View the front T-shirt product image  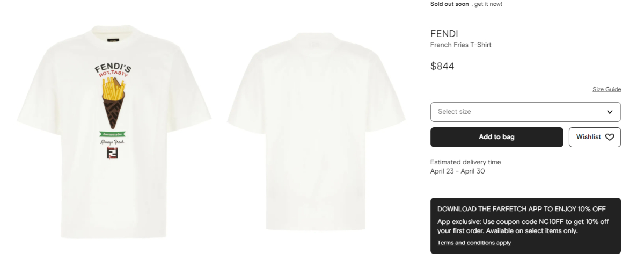(114, 130)
